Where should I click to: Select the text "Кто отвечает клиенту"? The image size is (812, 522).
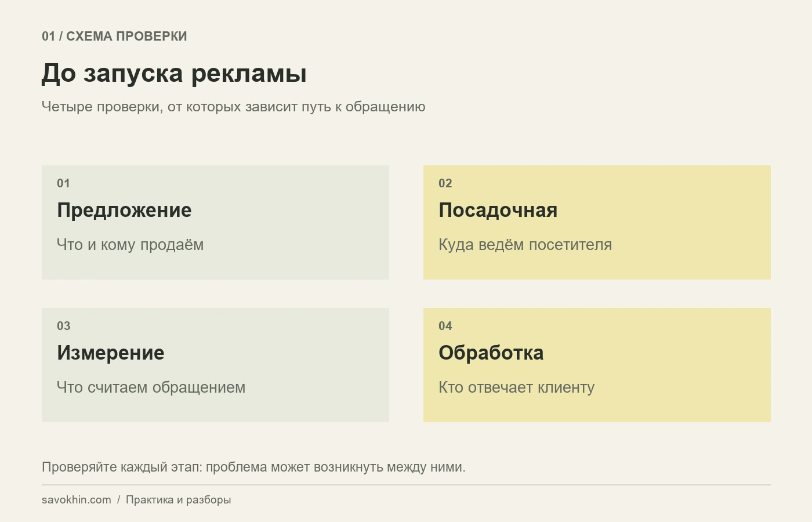(516, 387)
